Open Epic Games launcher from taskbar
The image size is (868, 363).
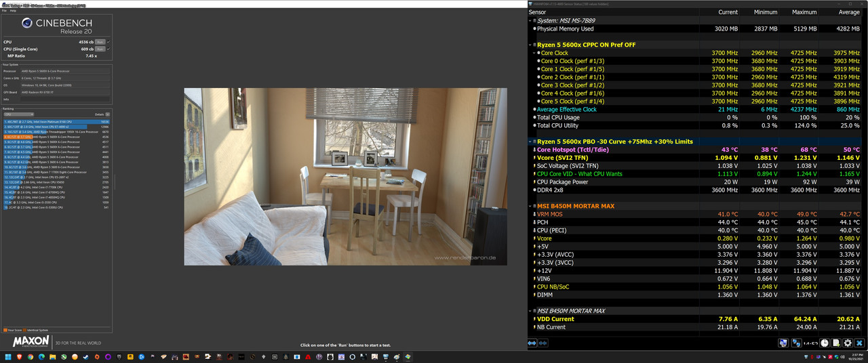click(119, 356)
